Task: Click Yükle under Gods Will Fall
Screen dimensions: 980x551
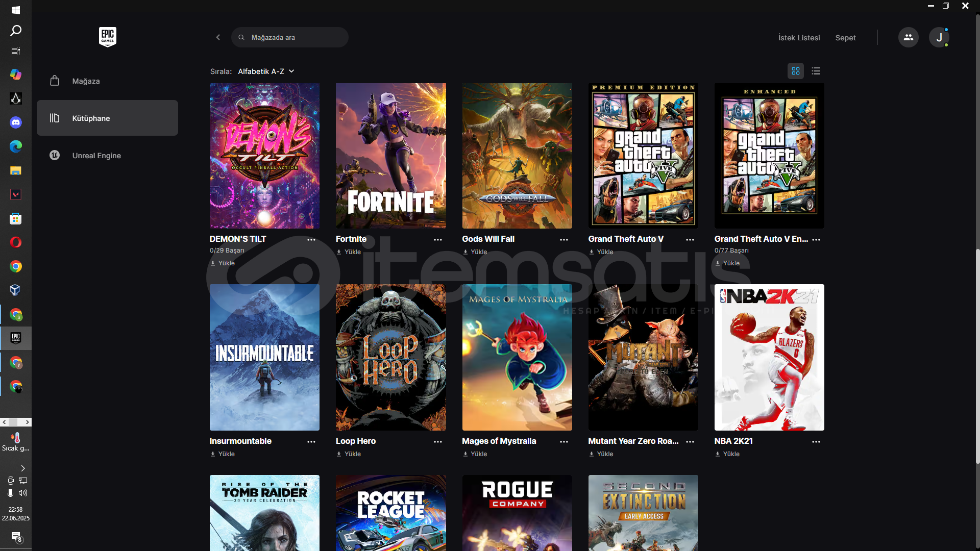Action: (475, 252)
